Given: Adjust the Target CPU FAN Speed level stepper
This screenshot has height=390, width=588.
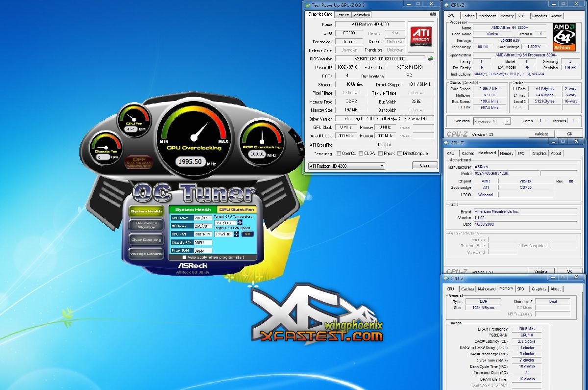Looking at the screenshot, I should point(237,234).
